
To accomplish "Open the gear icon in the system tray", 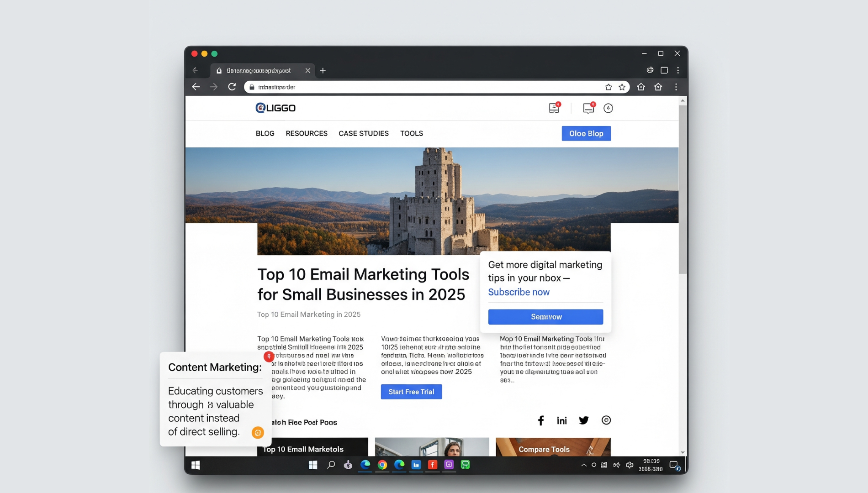I will 630,465.
